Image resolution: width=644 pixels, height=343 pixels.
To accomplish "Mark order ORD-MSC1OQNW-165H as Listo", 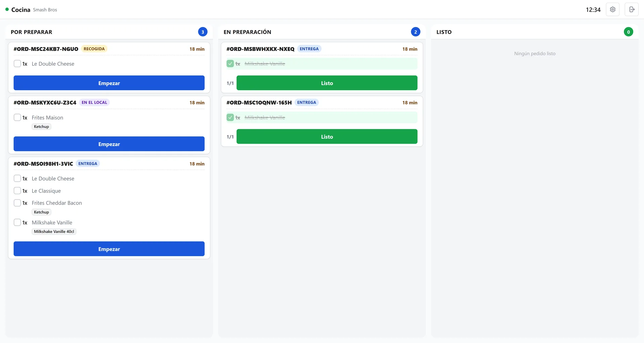I will [327, 136].
